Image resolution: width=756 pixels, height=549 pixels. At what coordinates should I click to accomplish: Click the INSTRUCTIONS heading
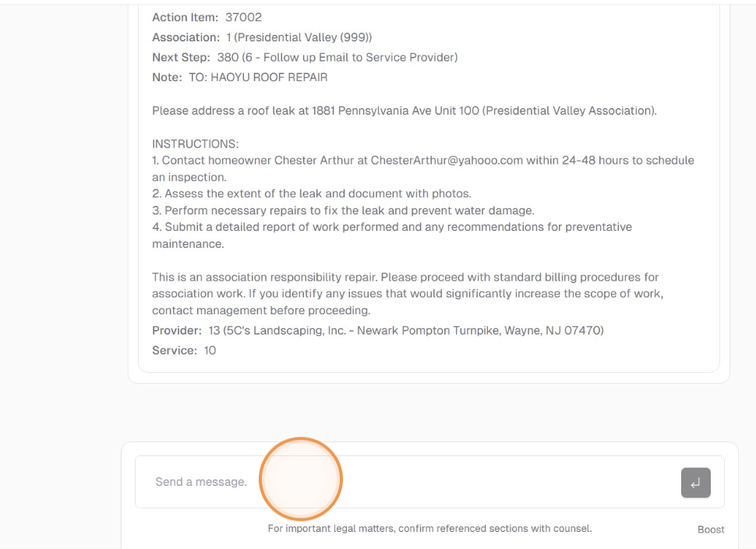click(x=195, y=144)
